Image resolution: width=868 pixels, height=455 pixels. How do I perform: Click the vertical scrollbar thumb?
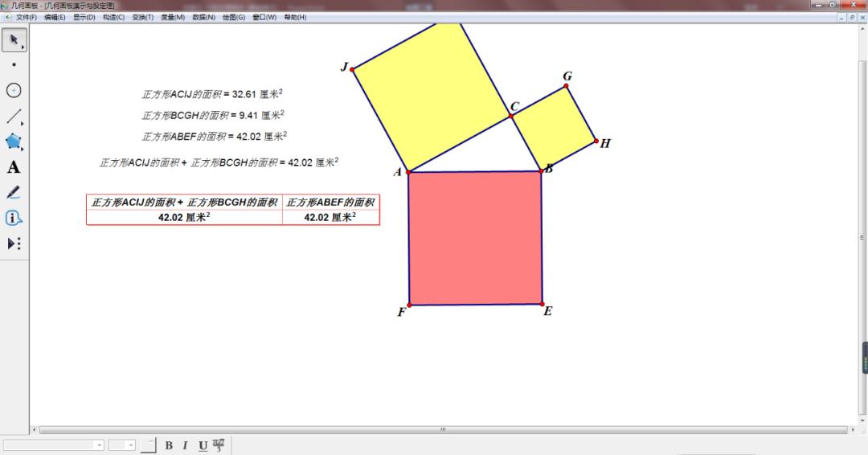862,237
